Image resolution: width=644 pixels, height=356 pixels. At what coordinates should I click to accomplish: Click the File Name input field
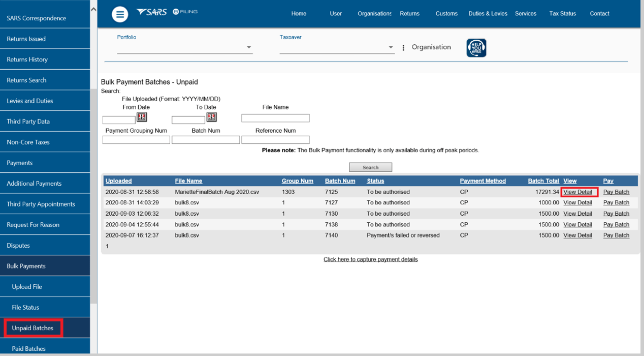tap(275, 118)
